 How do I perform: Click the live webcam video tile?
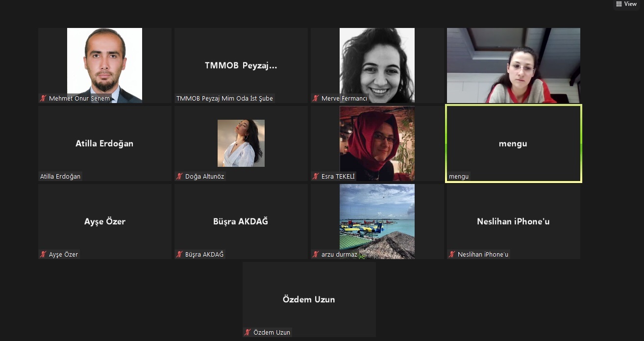(x=513, y=65)
